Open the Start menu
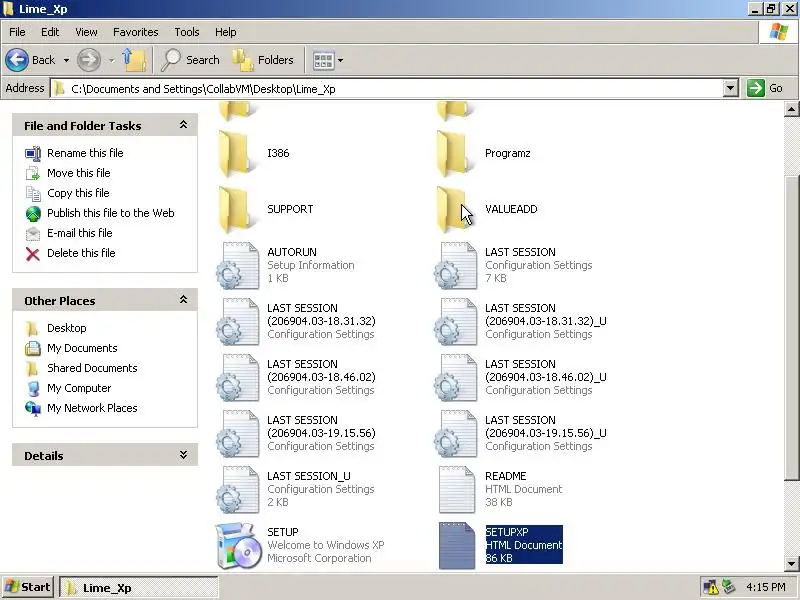Viewport: 800px width, 600px height. [28, 587]
